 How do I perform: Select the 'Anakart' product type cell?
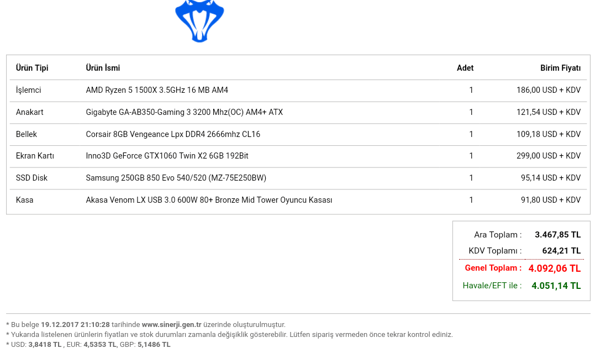pyautogui.click(x=30, y=112)
